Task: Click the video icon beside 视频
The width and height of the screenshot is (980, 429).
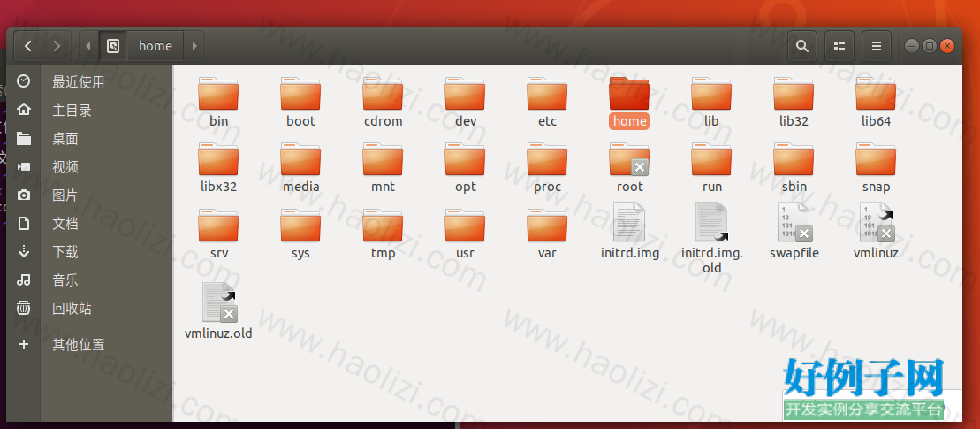Action: tap(24, 167)
